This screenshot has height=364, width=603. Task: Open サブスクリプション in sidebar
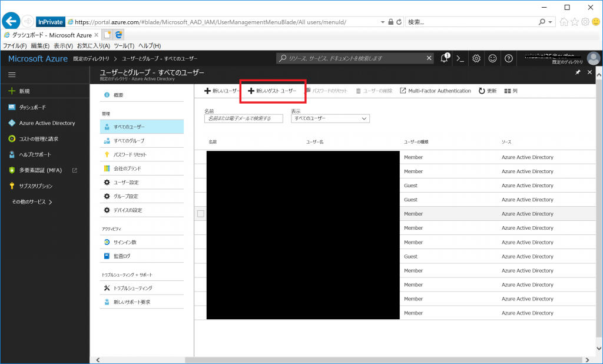click(x=45, y=186)
